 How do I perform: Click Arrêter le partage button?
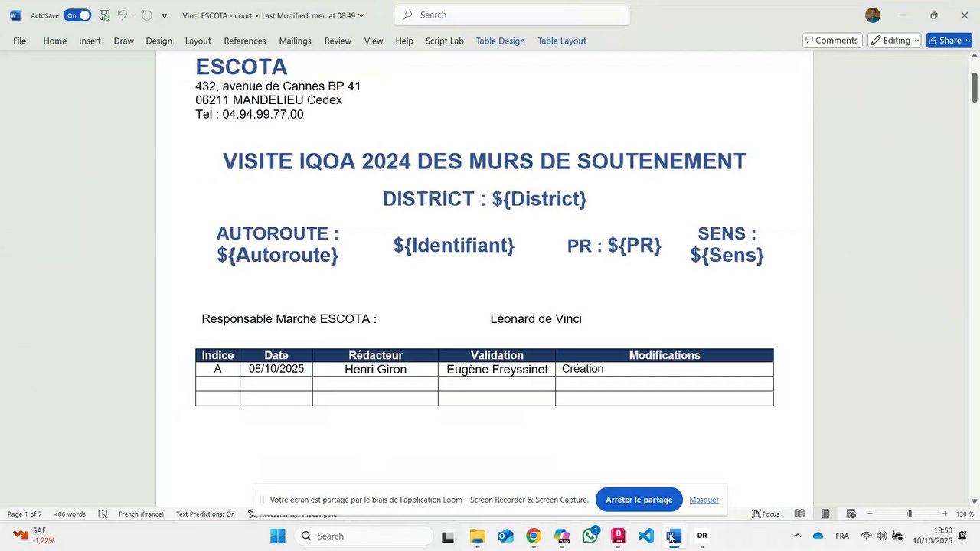point(639,500)
